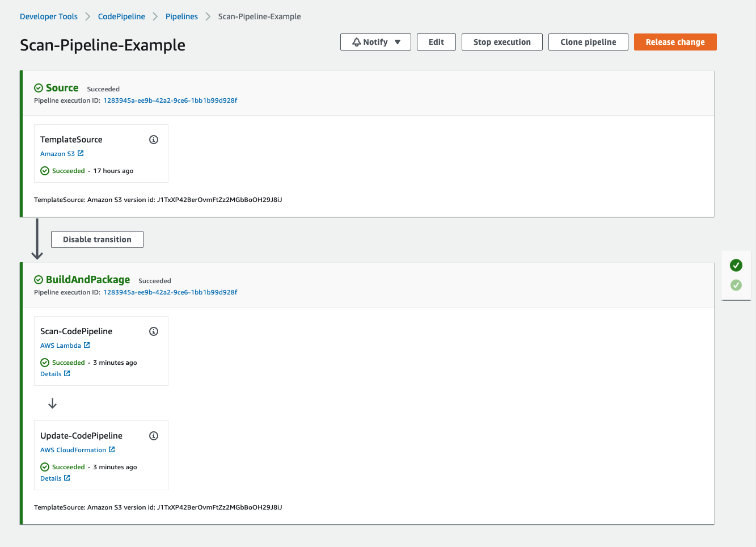Click the BuildAndPackage stage succeeded check icon
Image resolution: width=756 pixels, height=547 pixels.
(x=39, y=280)
